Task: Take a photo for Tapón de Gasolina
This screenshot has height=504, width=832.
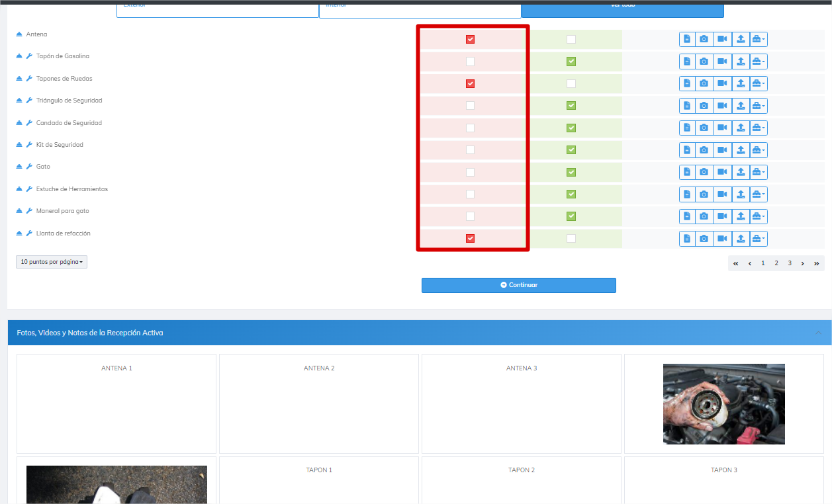Action: (x=704, y=62)
